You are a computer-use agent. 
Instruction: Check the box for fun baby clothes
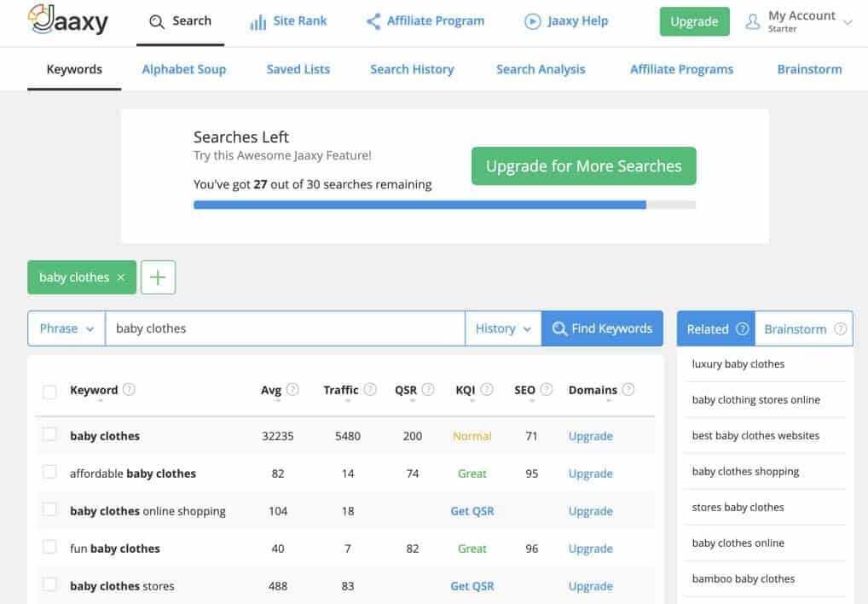pyautogui.click(x=49, y=547)
